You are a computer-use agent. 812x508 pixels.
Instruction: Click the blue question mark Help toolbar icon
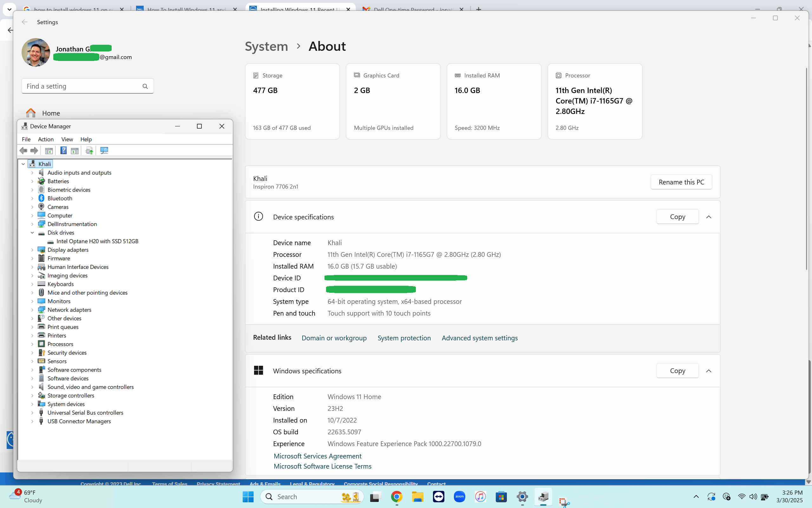pyautogui.click(x=63, y=150)
